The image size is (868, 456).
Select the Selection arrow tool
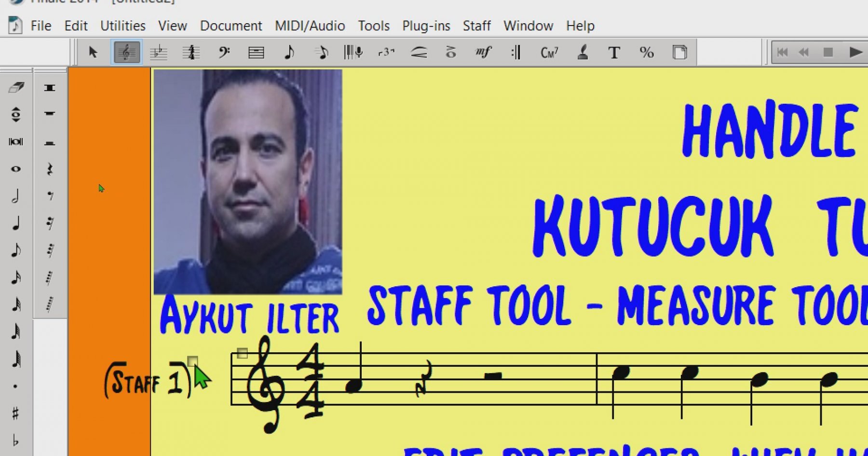tap(93, 52)
